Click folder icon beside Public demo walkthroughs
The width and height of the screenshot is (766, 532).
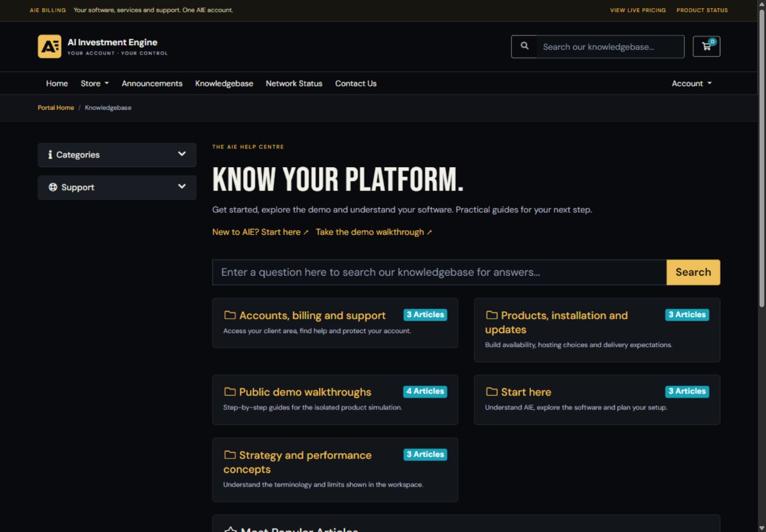pyautogui.click(x=230, y=392)
